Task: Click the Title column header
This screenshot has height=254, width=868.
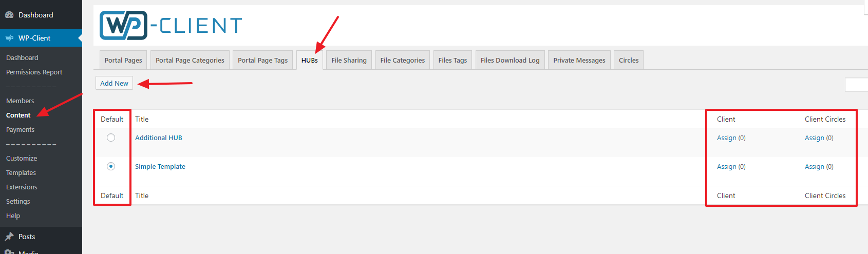Action: pyautogui.click(x=142, y=119)
